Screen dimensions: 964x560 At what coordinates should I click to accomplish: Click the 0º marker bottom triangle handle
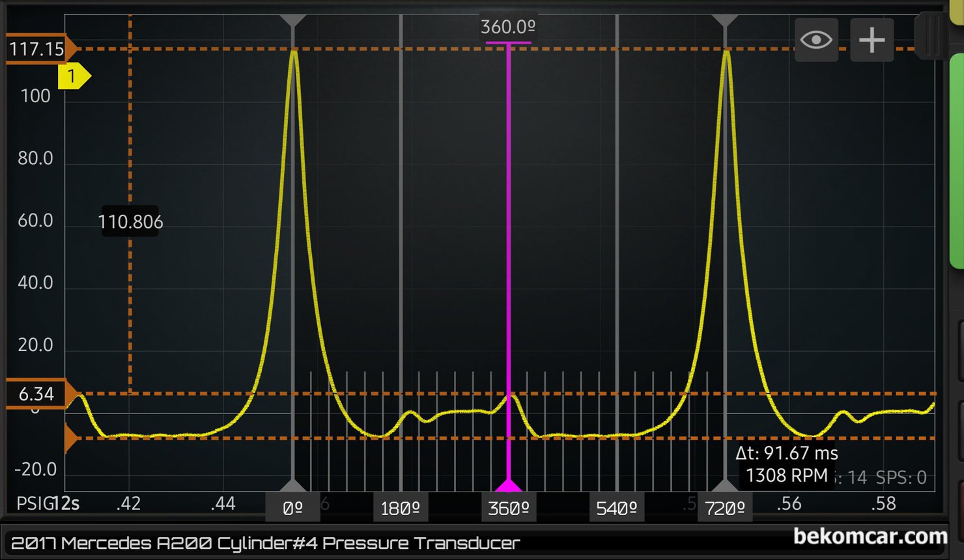click(293, 485)
